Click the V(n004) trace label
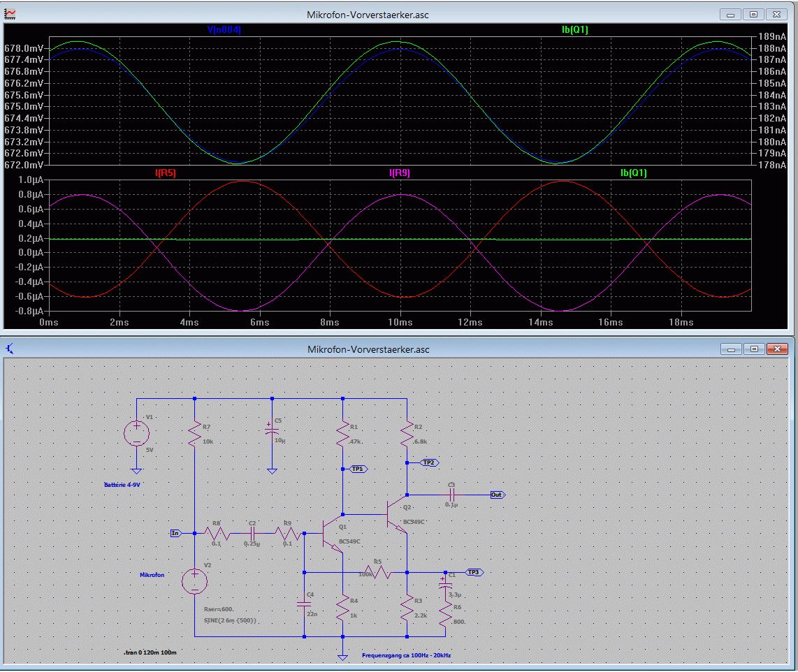Viewport: 798px width, 672px height. [x=224, y=30]
